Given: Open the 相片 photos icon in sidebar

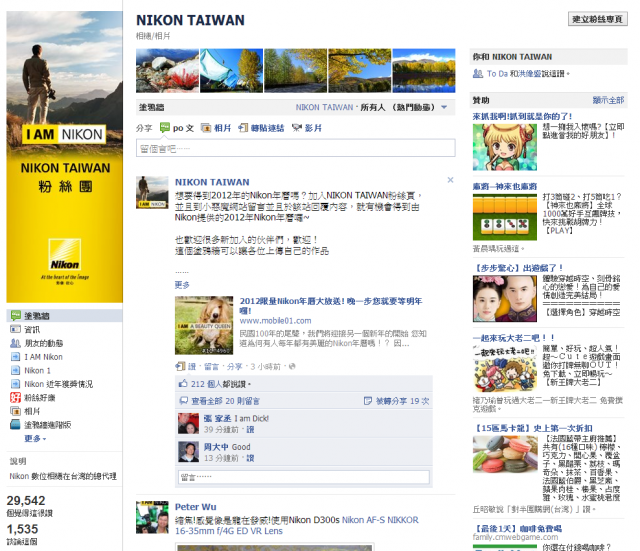Looking at the screenshot, I should click(15, 411).
